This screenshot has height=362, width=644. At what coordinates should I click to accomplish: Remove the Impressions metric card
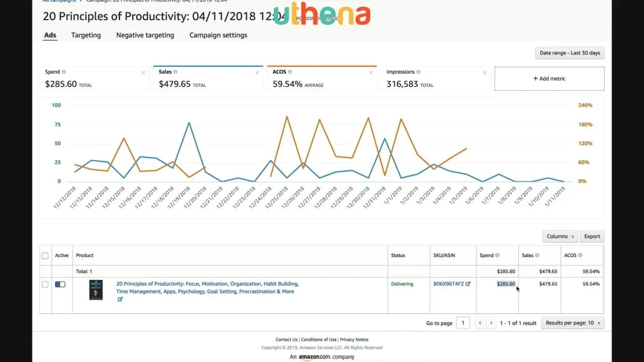pos(485,73)
